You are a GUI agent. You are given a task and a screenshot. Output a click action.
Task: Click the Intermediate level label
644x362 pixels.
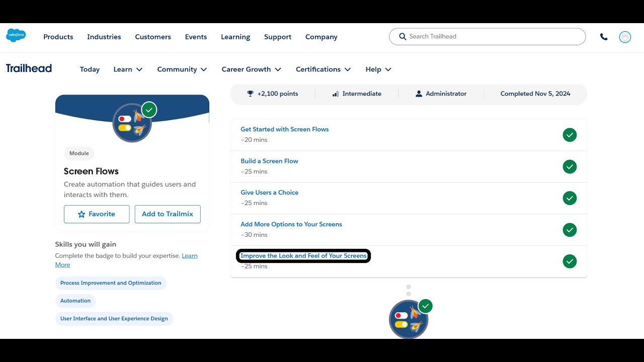click(x=362, y=94)
